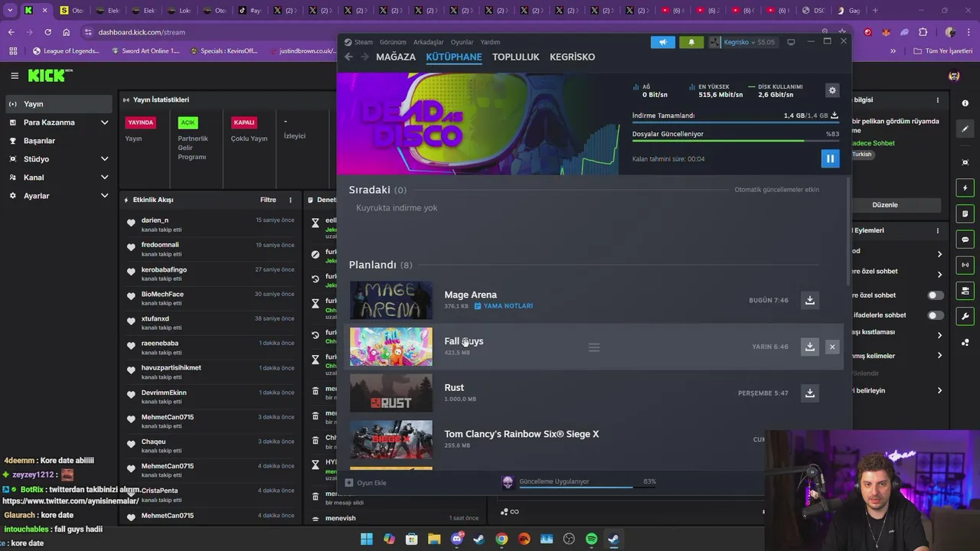Open League of Legends bookmark
Viewport: 980px width, 551px height.
point(66,51)
